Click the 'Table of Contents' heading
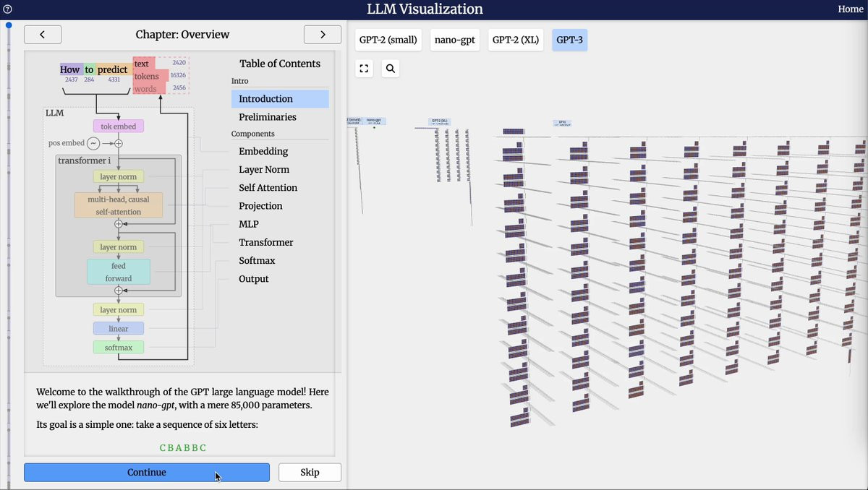868x490 pixels. 280,64
